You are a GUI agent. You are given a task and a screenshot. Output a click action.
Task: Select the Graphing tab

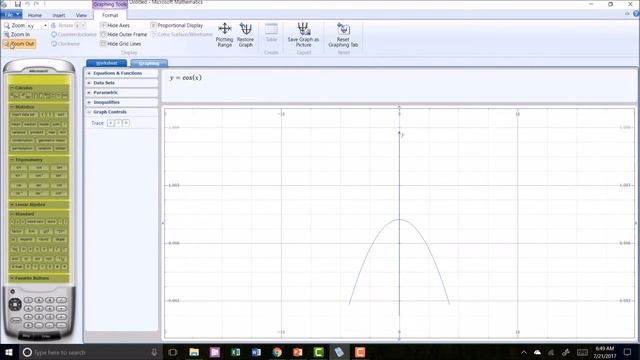149,64
